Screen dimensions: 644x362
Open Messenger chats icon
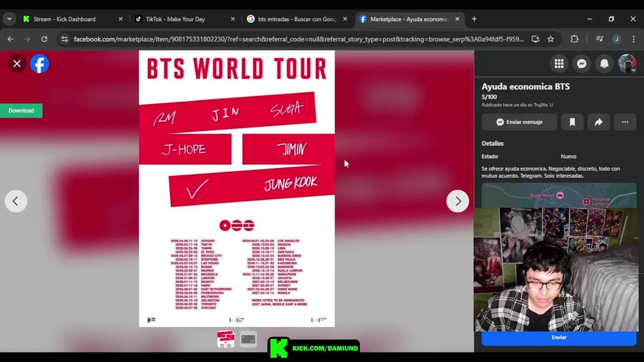(582, 64)
